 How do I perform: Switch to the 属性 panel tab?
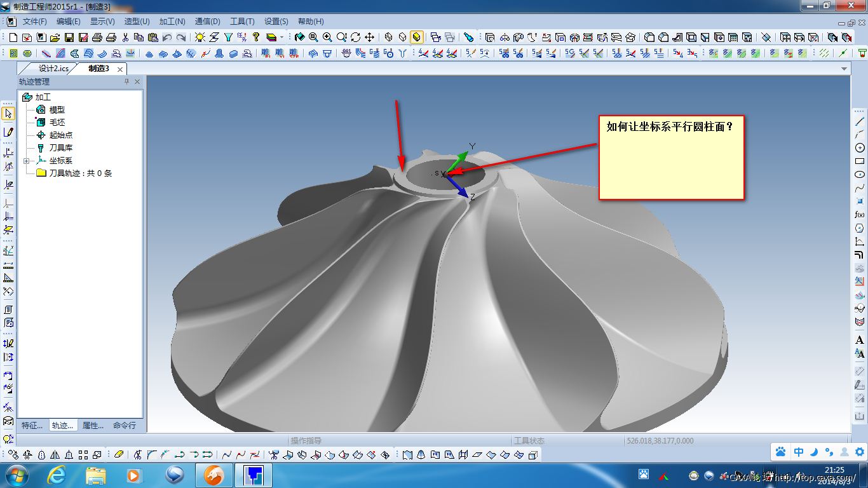coord(93,426)
